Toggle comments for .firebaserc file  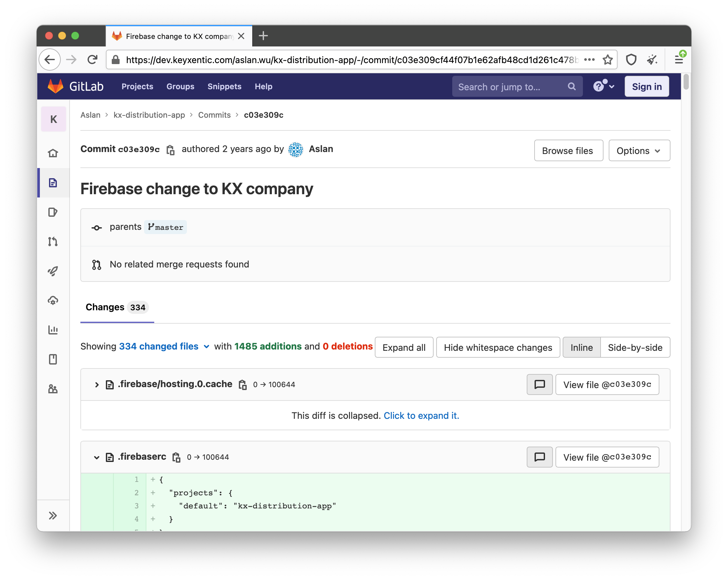[539, 457]
